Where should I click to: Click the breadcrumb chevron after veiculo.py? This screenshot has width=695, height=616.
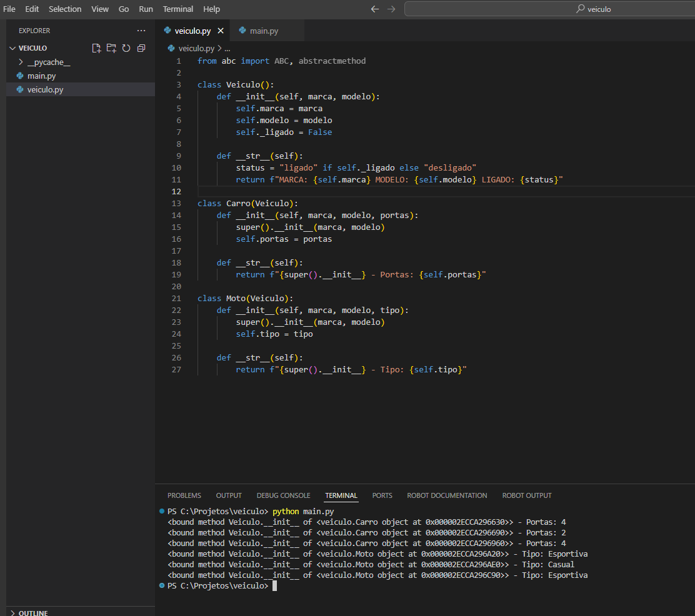pos(219,48)
